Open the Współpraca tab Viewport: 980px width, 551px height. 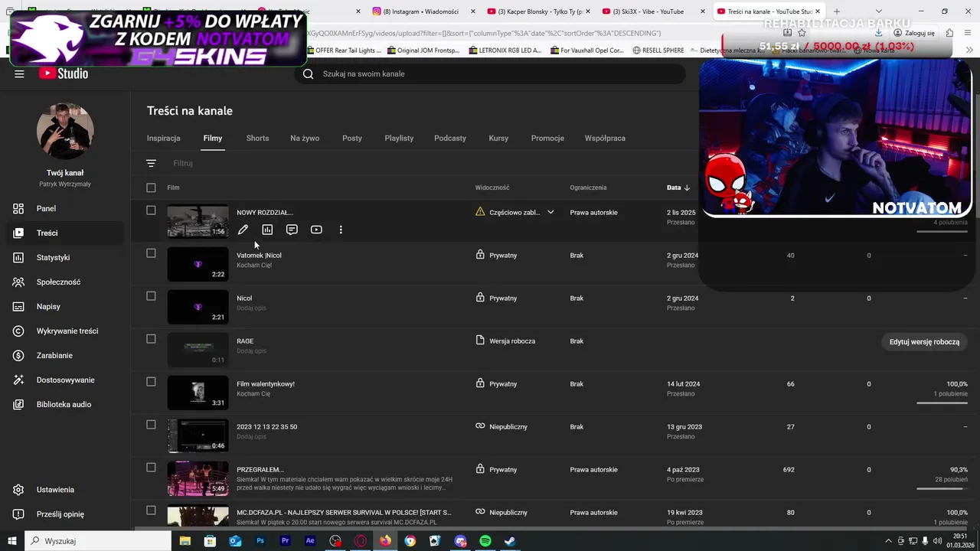(x=605, y=139)
